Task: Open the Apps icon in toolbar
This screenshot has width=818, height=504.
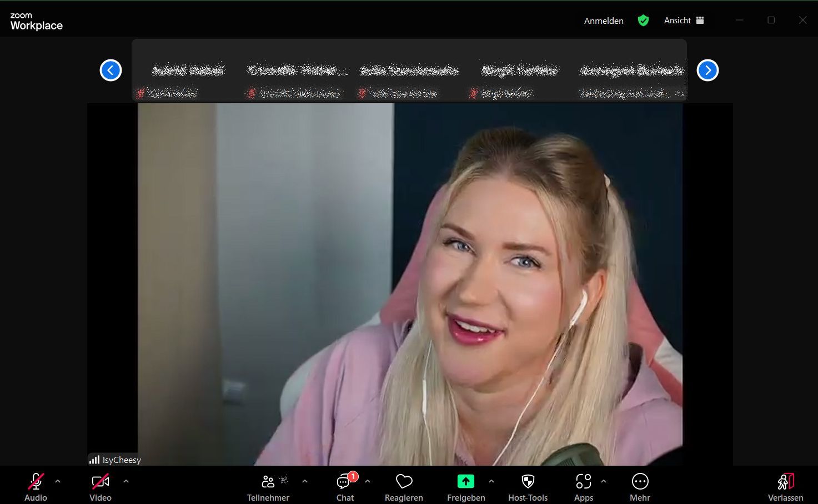Action: click(x=583, y=482)
